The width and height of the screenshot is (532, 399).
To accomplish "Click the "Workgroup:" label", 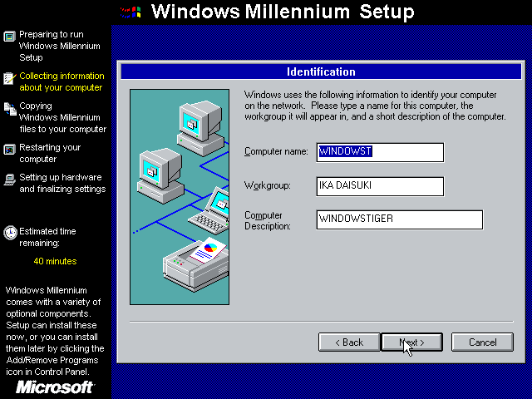I will [268, 185].
